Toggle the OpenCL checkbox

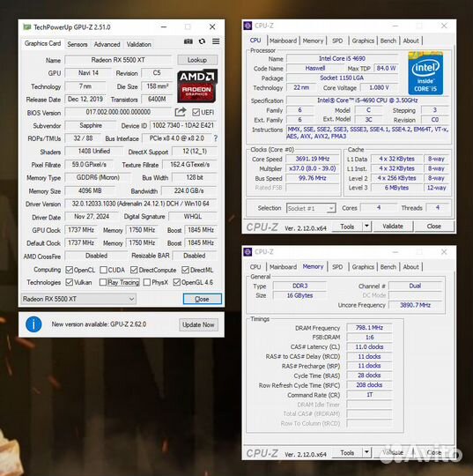coord(70,270)
